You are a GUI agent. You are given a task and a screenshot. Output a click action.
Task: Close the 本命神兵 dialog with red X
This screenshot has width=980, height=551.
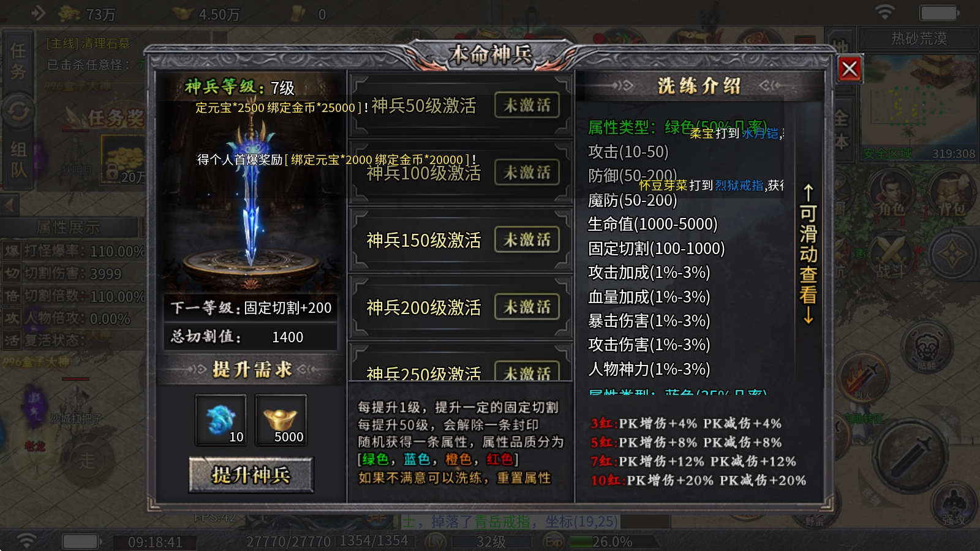[x=850, y=69]
